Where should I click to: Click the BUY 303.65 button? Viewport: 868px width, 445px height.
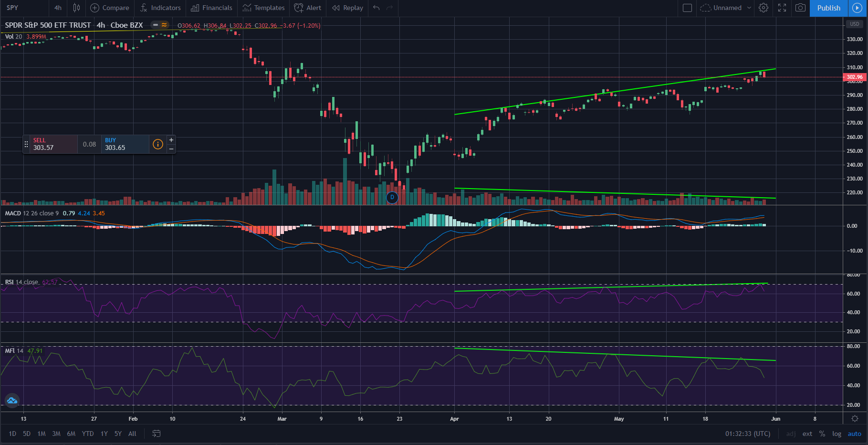(x=125, y=144)
